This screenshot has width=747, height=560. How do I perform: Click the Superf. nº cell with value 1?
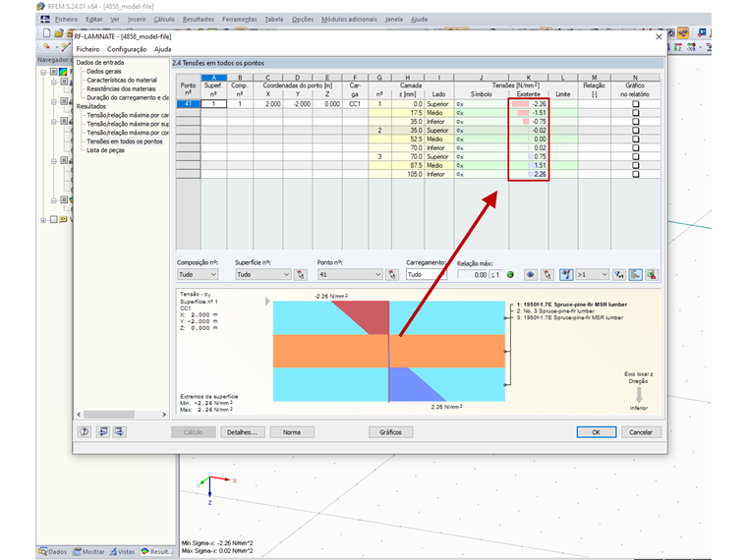[x=214, y=104]
